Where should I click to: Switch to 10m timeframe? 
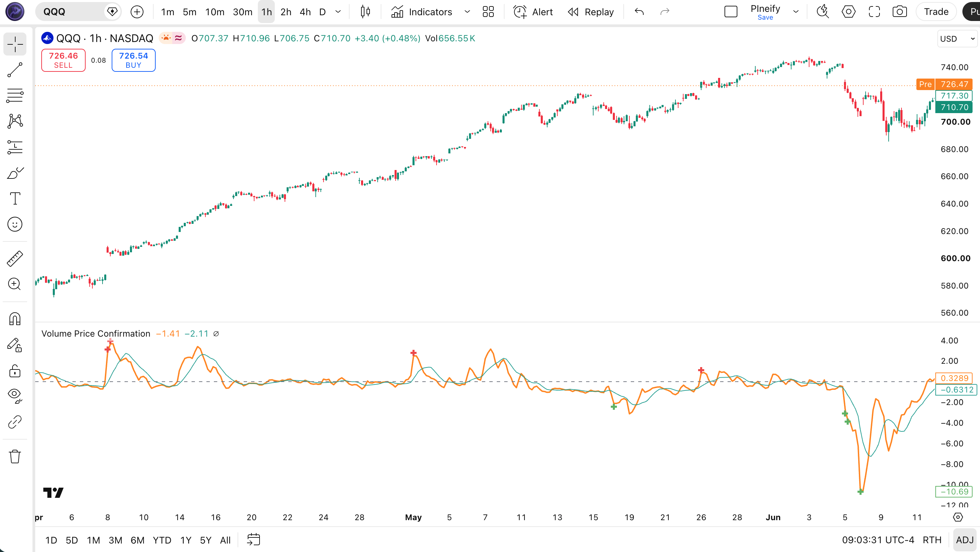click(215, 12)
